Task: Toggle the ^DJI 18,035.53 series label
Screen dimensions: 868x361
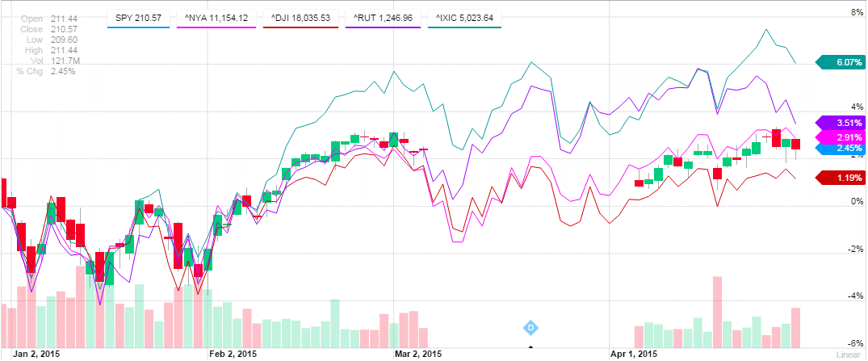Action: click(295, 17)
